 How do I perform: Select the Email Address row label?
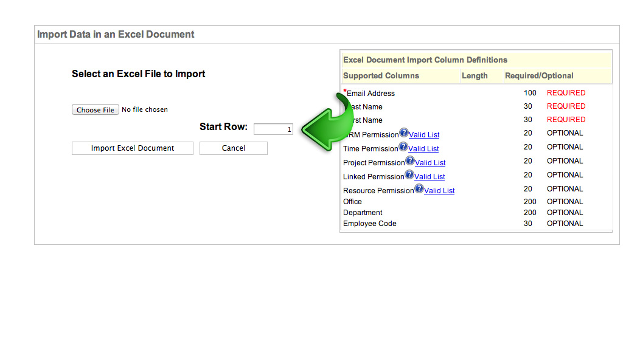click(x=370, y=94)
